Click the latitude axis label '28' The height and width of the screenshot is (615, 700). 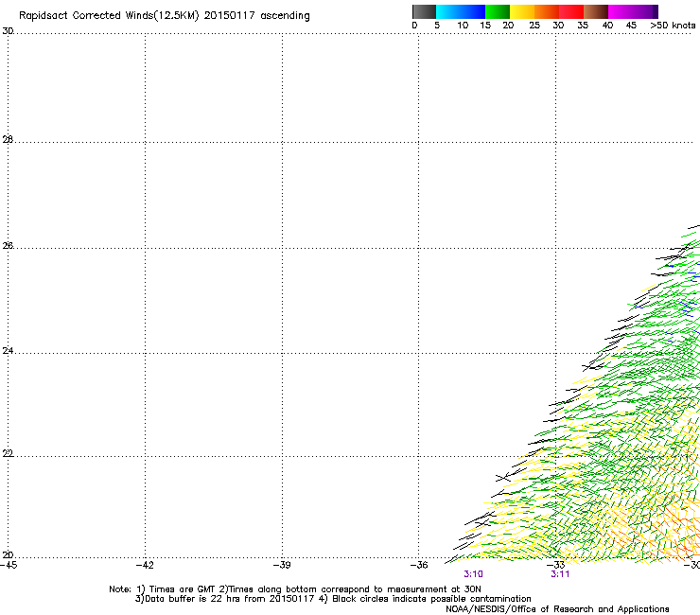8,139
